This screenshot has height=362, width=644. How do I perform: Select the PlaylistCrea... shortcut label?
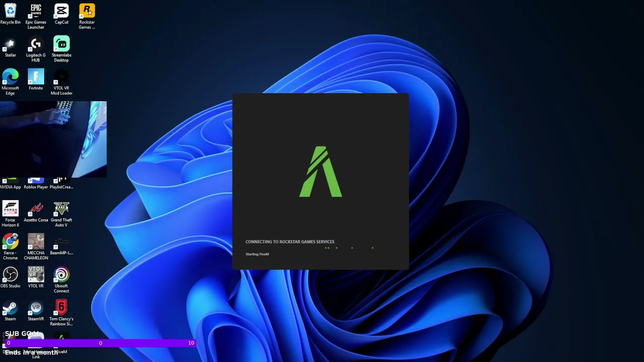61,187
